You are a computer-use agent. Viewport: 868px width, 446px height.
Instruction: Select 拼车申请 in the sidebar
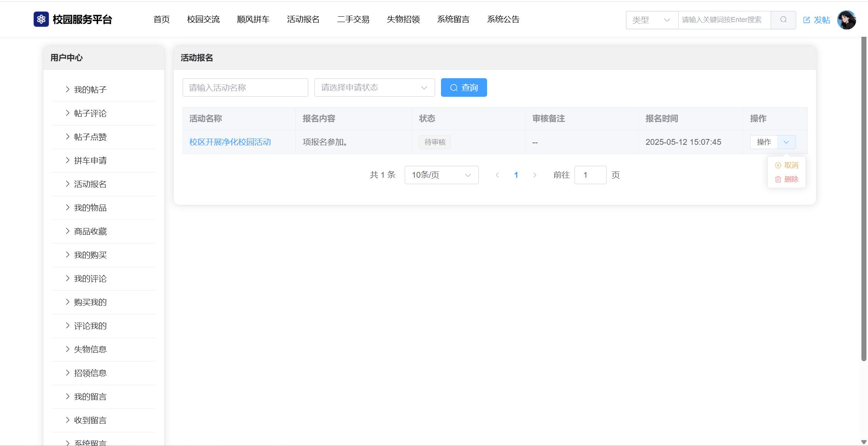coord(90,161)
